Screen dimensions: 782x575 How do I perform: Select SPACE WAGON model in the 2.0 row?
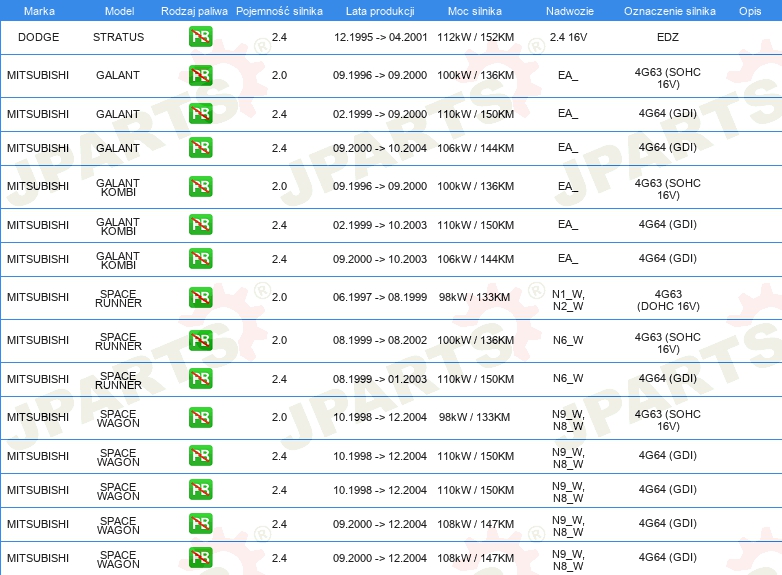point(118,418)
